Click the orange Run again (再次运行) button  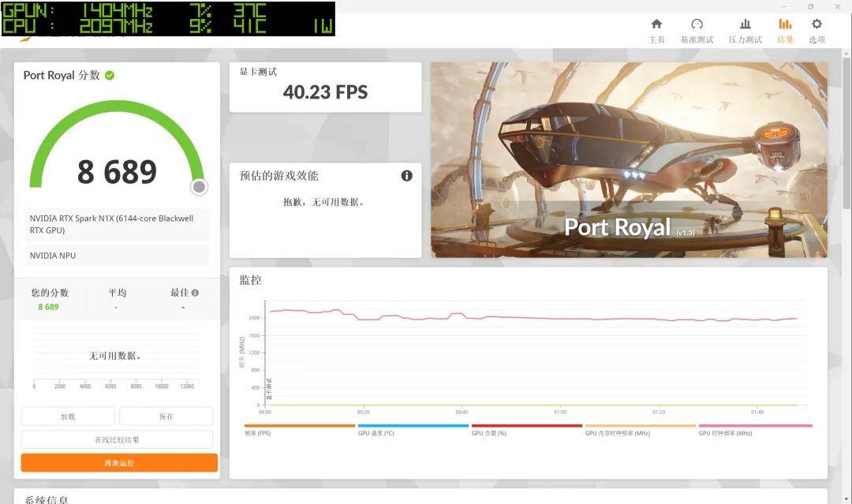[120, 463]
